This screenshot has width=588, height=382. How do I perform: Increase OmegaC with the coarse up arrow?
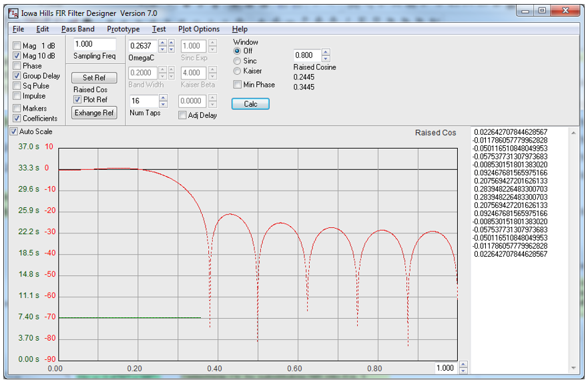162,42
